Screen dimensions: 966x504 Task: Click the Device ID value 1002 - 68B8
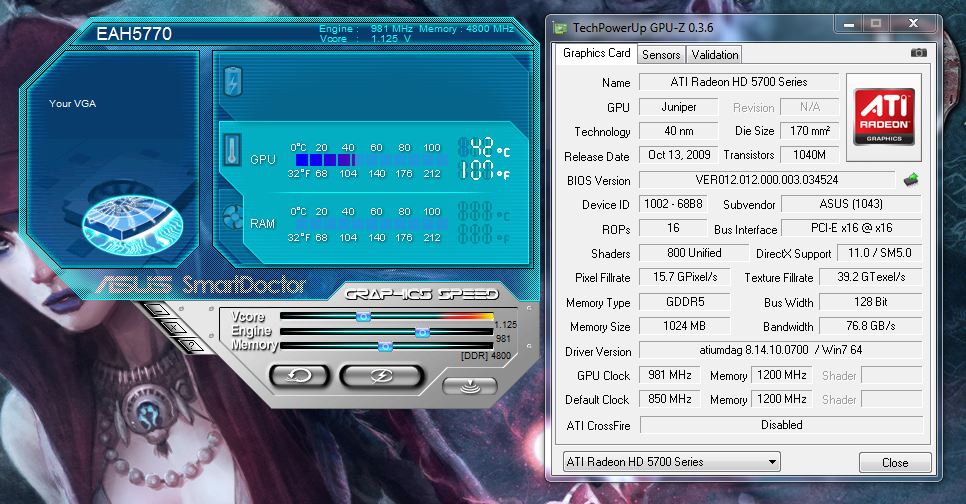pos(673,203)
